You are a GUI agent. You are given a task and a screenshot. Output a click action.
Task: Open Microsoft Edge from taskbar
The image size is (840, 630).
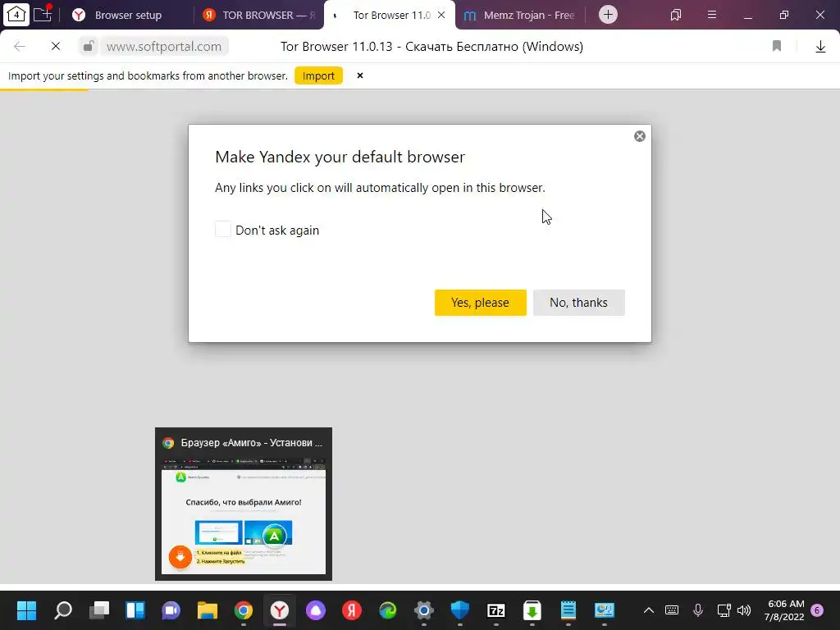(x=388, y=610)
